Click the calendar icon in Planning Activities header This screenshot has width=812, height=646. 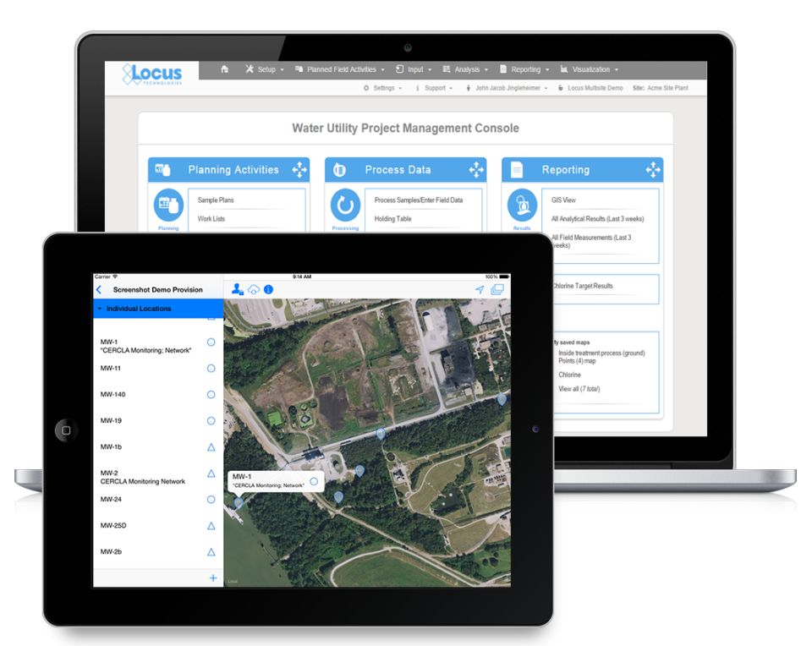(162, 169)
